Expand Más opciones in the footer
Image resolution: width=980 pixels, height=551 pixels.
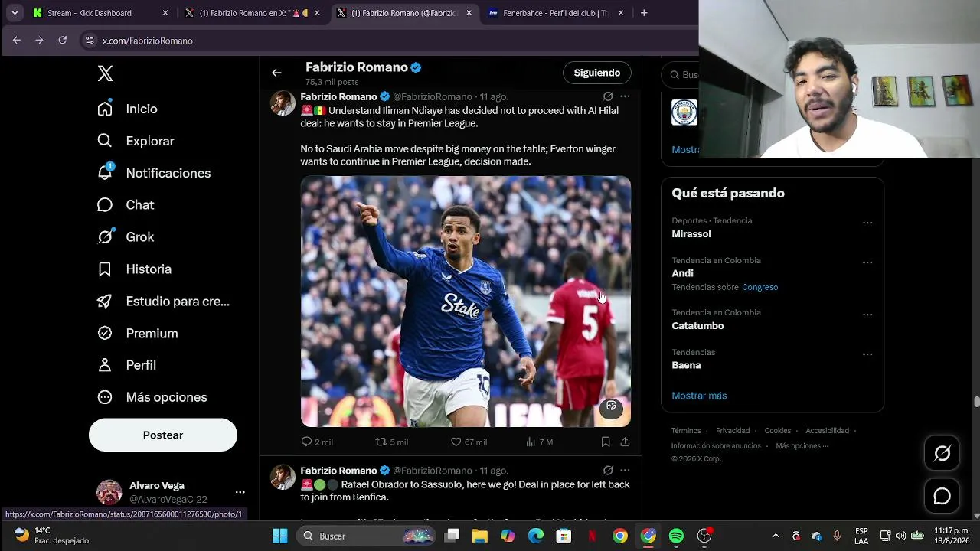802,446
